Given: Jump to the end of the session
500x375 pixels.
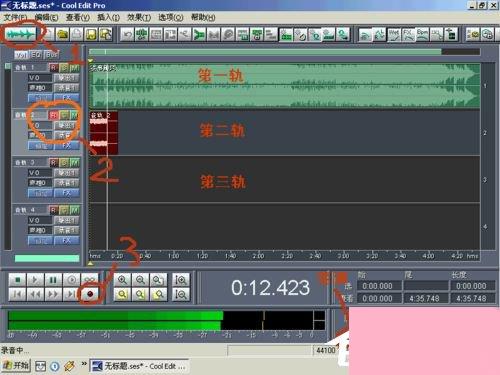Looking at the screenshot, I should coord(71,294).
